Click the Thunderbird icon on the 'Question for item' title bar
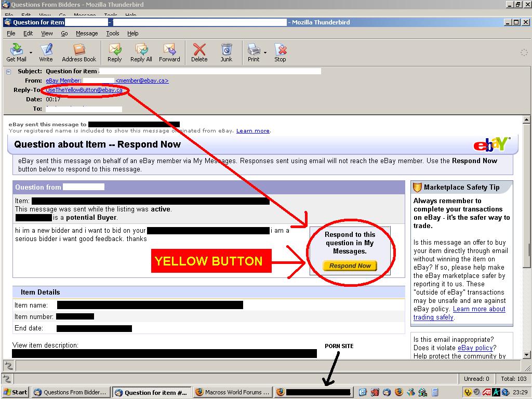 pos(7,22)
